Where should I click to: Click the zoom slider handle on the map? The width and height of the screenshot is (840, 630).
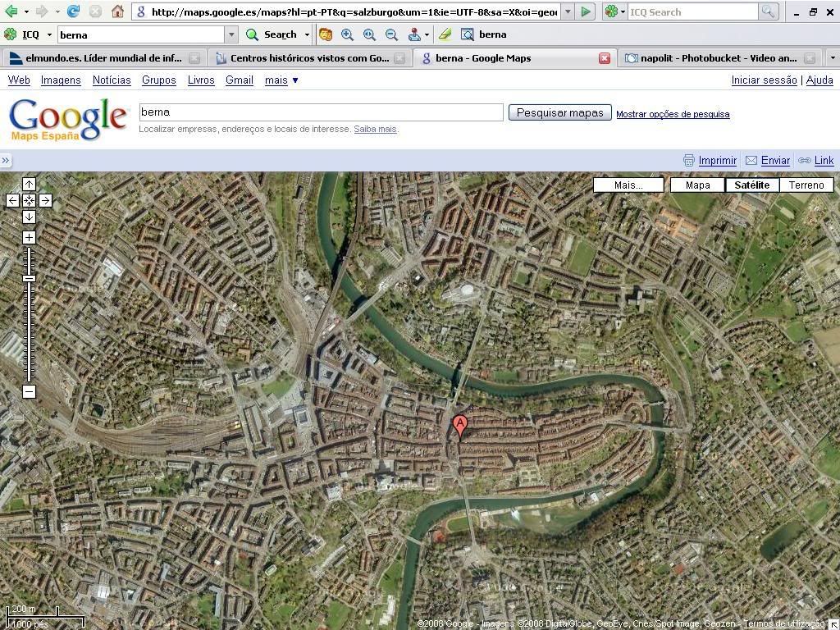(x=29, y=279)
